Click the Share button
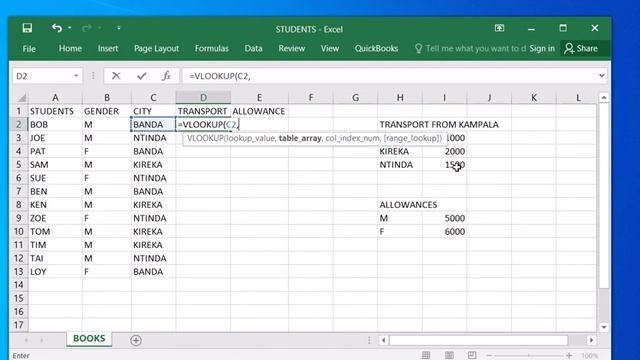 click(x=581, y=49)
